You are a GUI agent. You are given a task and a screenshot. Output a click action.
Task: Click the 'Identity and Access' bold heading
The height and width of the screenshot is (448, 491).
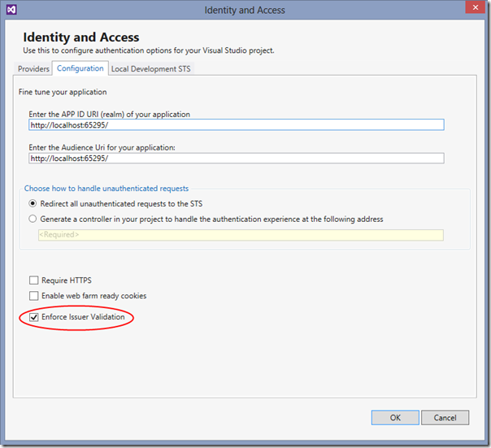[81, 37]
